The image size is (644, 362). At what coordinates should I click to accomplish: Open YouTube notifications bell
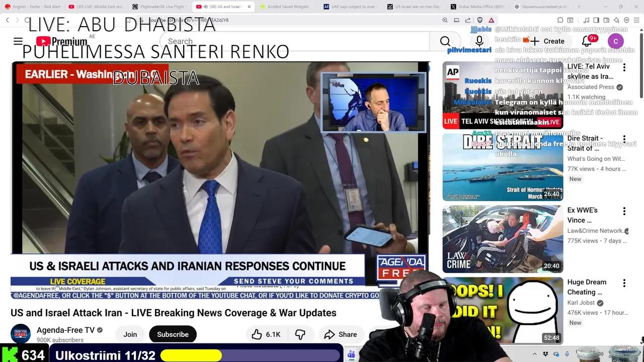tap(587, 41)
